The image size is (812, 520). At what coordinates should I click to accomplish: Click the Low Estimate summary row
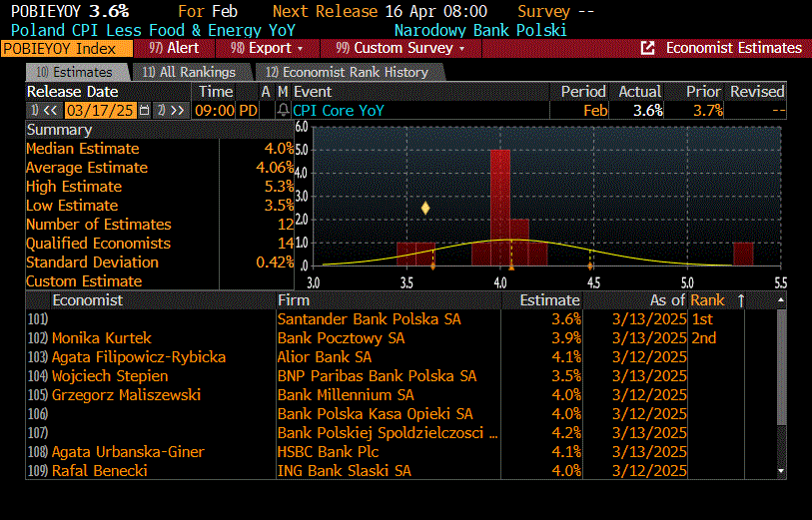[x=160, y=206]
